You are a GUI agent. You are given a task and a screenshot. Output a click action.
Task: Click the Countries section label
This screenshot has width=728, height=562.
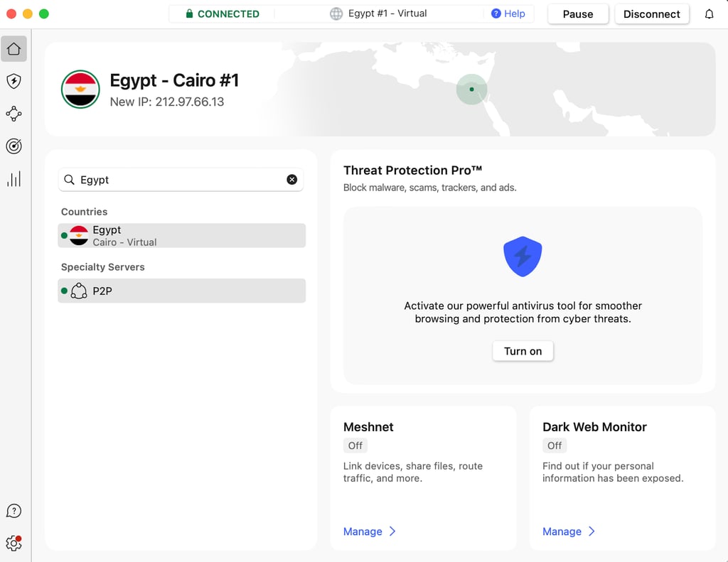(x=84, y=212)
